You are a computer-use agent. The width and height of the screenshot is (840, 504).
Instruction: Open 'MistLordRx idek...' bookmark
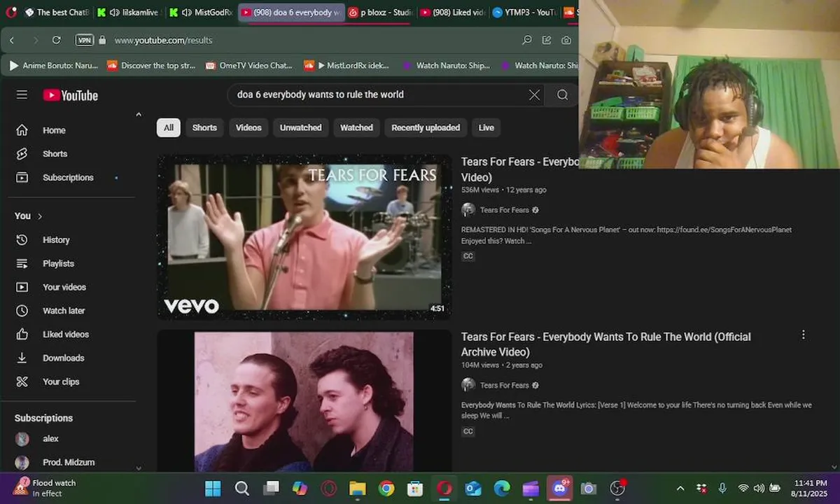347,66
